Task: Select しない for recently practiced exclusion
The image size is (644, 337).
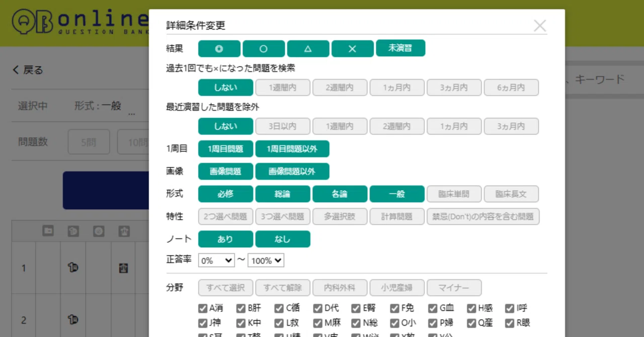Action: (x=225, y=126)
